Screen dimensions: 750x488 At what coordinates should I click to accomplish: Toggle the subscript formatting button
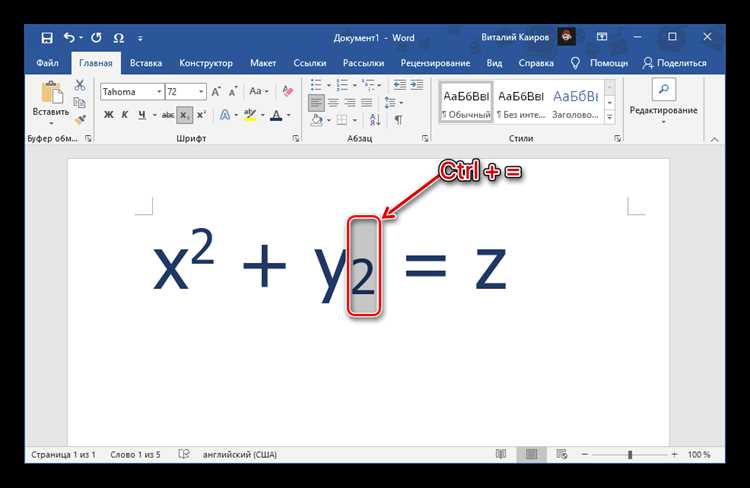[x=185, y=115]
